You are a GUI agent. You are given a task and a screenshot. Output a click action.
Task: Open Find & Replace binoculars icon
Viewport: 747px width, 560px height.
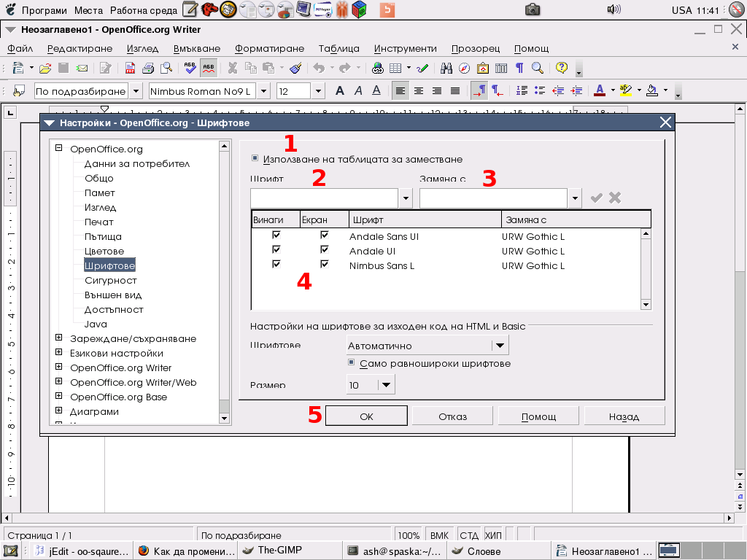tap(446, 69)
